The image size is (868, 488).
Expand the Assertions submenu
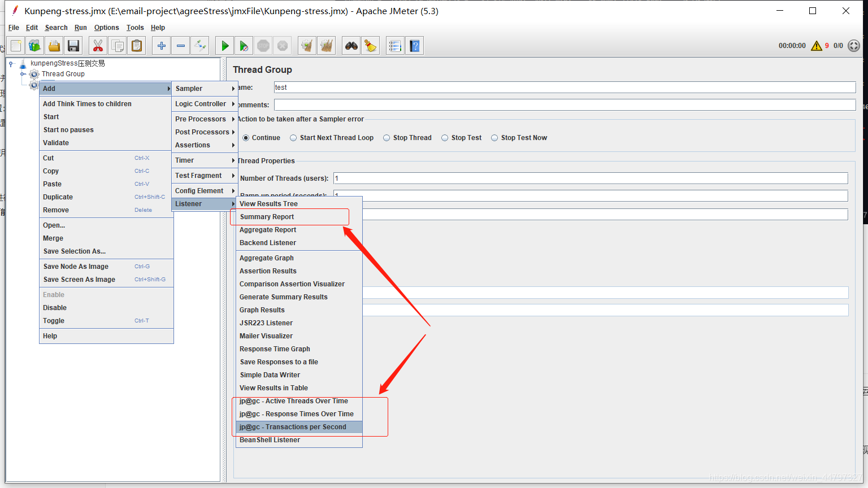(205, 145)
